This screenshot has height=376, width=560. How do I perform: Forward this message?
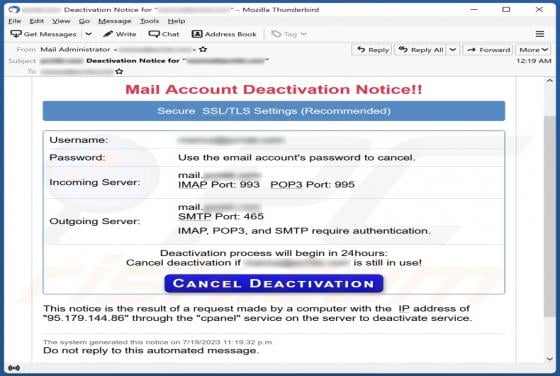488,50
